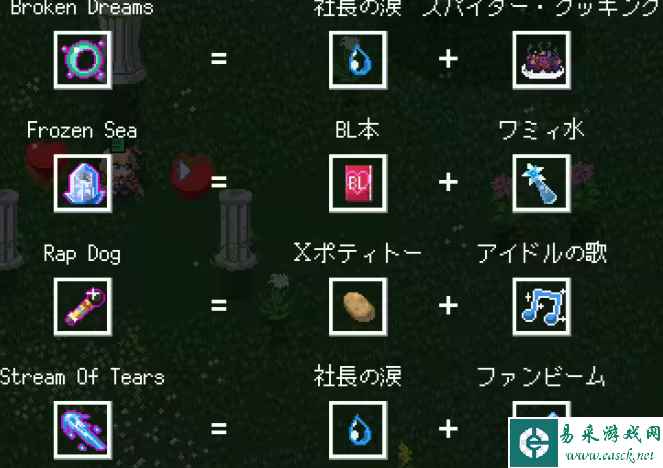Image resolution: width=663 pixels, height=468 pixels.
Task: Click the Rap Dog label text
Action: coord(82,254)
